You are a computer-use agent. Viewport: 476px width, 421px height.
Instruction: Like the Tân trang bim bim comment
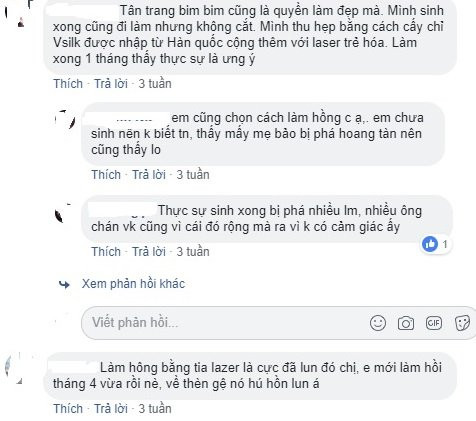pos(68,83)
